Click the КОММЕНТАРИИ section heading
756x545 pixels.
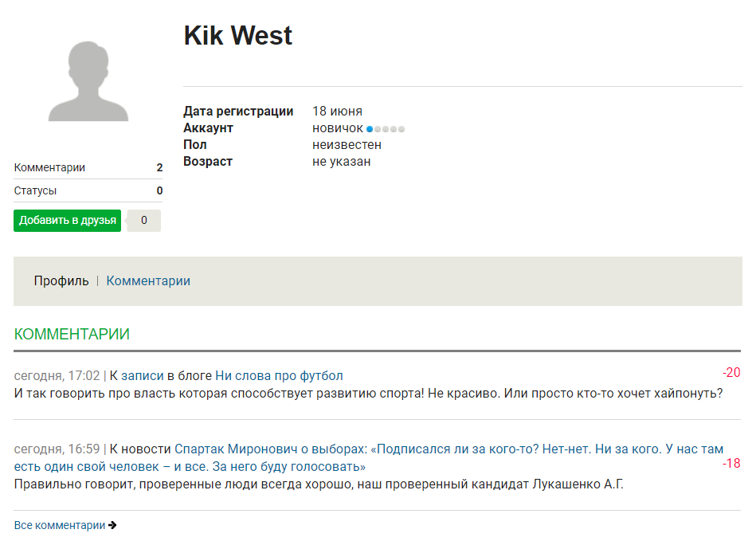point(72,334)
